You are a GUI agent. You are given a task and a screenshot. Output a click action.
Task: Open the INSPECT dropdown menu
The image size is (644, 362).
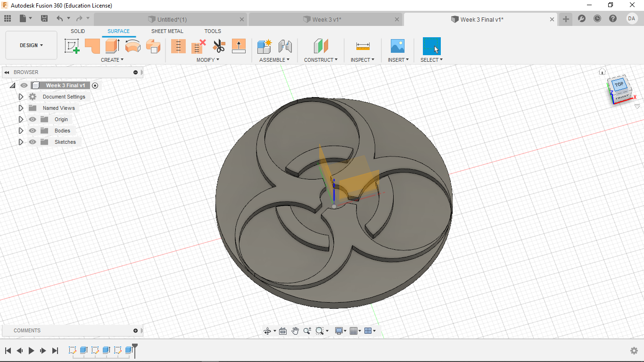(x=363, y=60)
